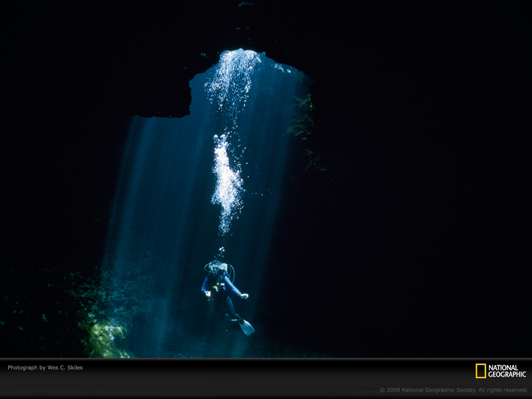532x399 pixels.
Task: Click the vegetation on the right cave wall
Action: 303,117
